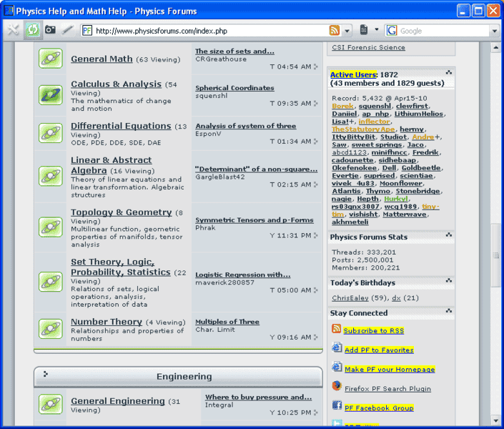Click the scroll up arrow of the page scrollbar

coord(495,48)
